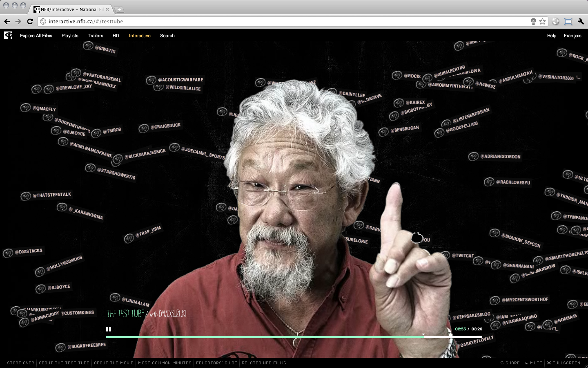Close the NFB/Interactive tab
Viewport: 588px width, 368px height.
click(x=107, y=9)
